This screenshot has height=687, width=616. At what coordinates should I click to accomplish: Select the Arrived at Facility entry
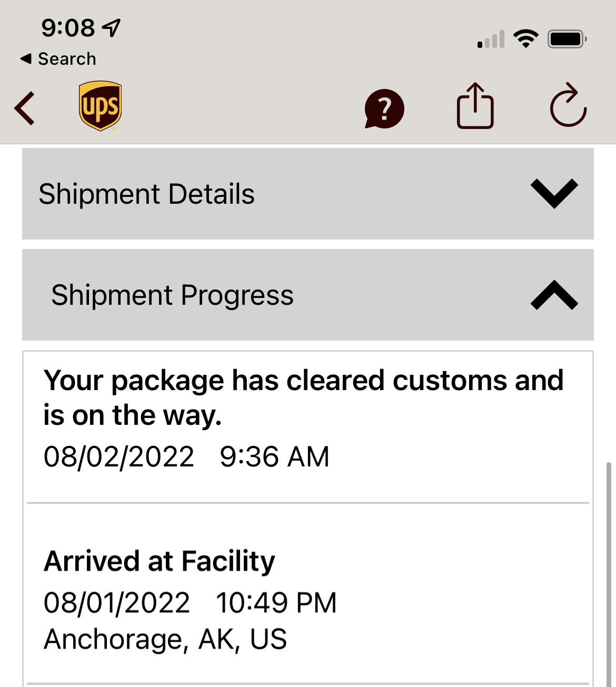pyautogui.click(x=308, y=593)
